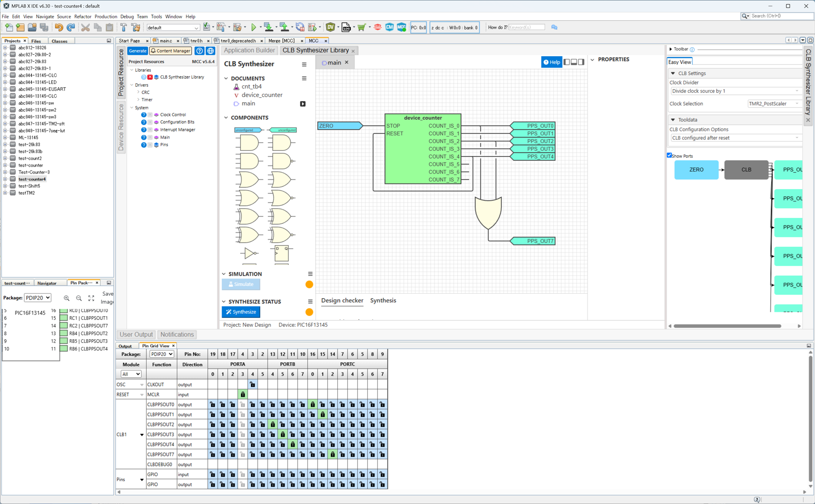815x504 pixels.
Task: Click the play arrow beside main document
Action: 303,104
